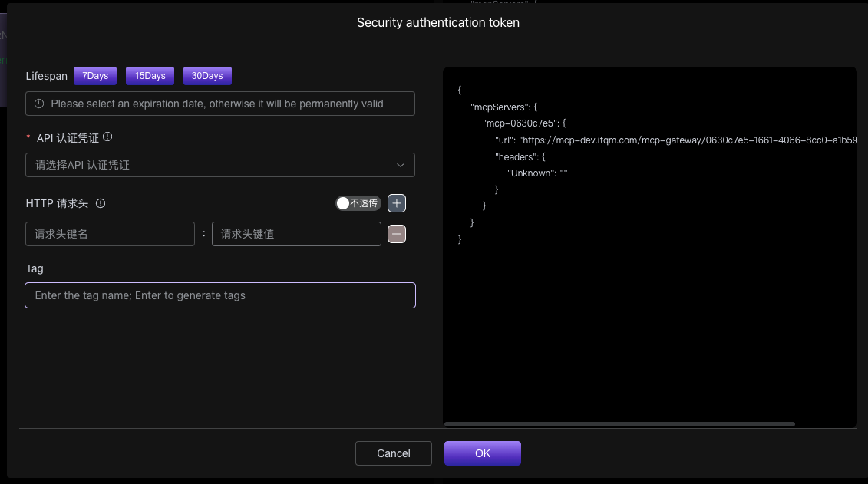Toggle the 不透传 switch
The height and width of the screenshot is (484, 868).
[x=358, y=203]
